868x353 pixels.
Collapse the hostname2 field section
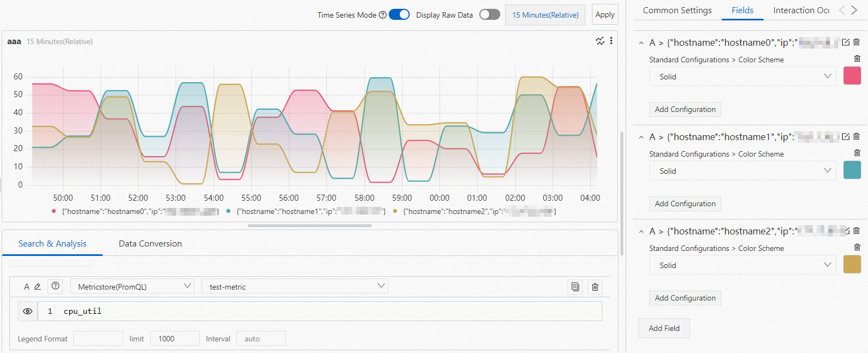pos(641,232)
